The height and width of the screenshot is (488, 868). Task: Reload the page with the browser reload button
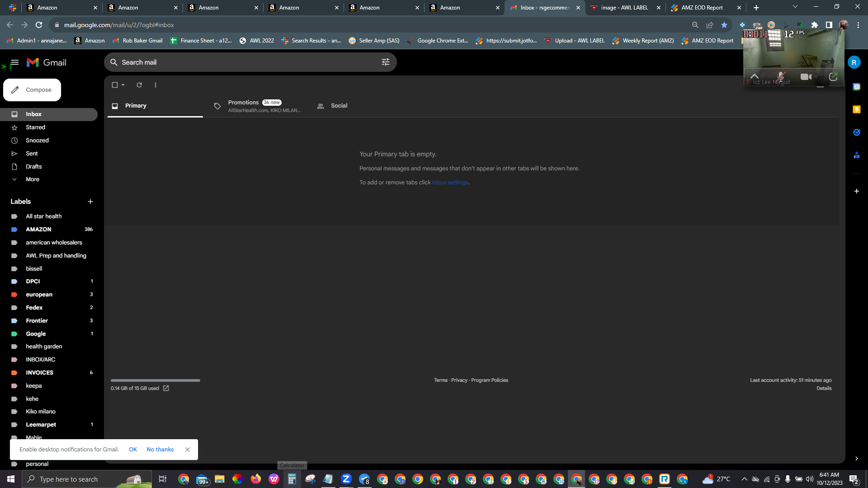(x=39, y=25)
